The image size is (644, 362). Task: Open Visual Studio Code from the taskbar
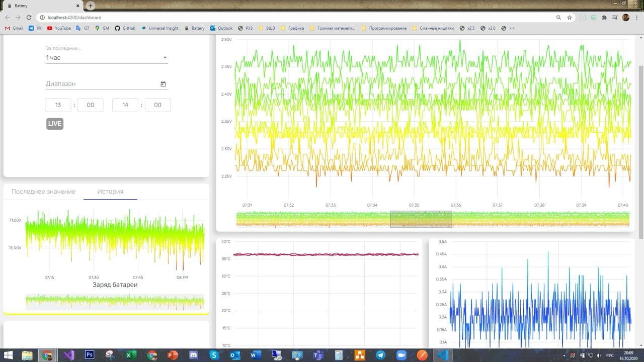pos(443,355)
